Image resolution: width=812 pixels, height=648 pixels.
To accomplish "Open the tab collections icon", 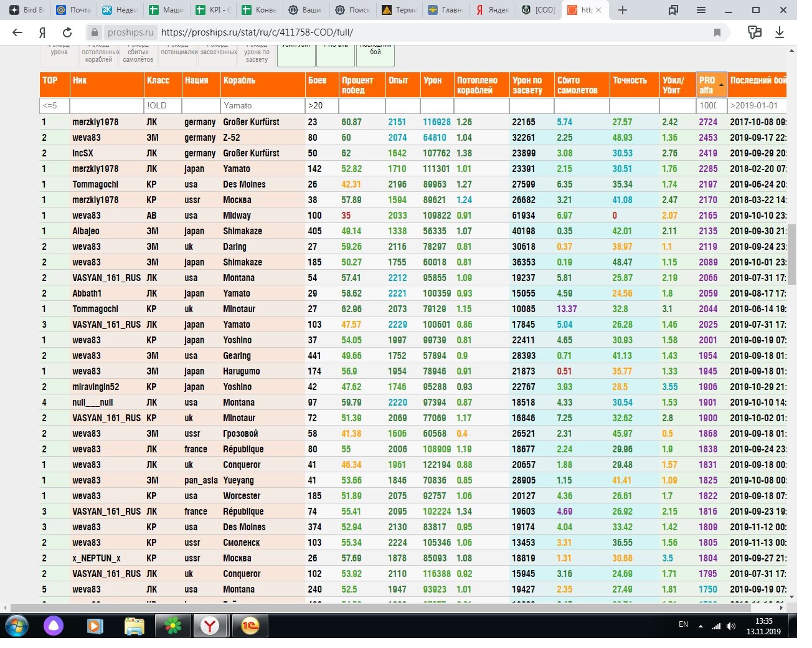I will pyautogui.click(x=673, y=10).
